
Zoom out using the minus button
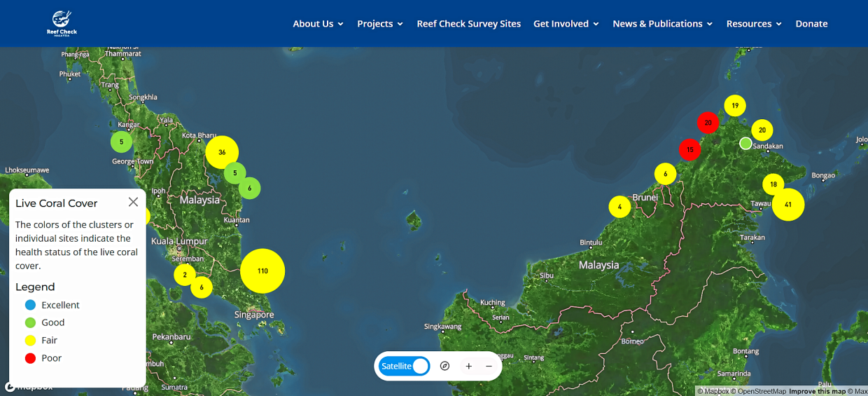489,366
